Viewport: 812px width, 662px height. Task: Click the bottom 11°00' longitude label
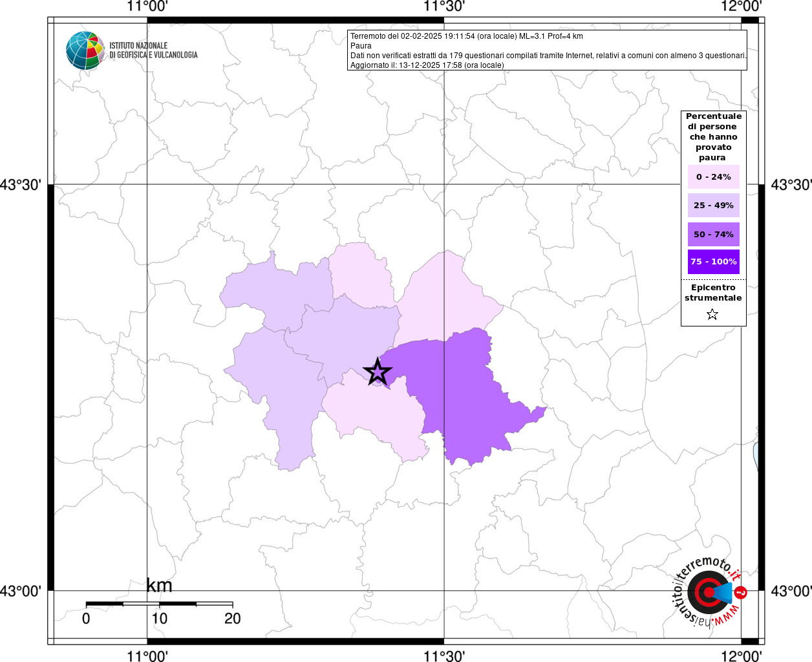pos(147,656)
